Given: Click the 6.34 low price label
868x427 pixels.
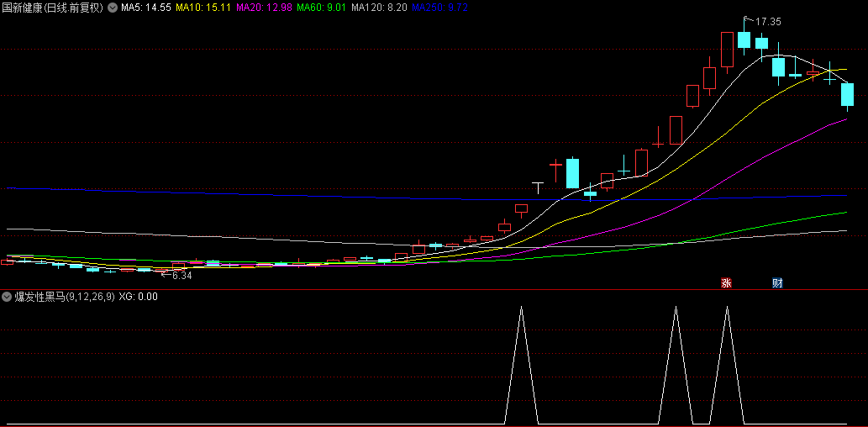Looking at the screenshot, I should tap(182, 275).
